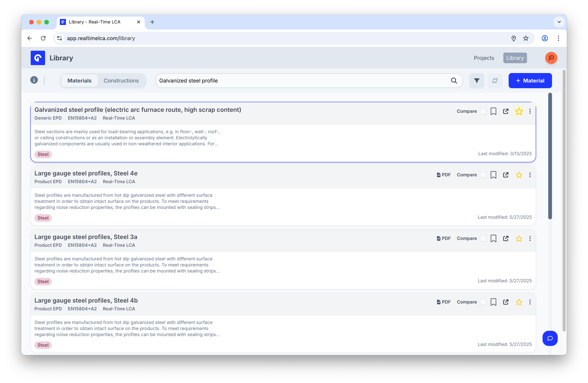588x383 pixels.
Task: Bookmark the Steel 4b material
Action: pyautogui.click(x=493, y=302)
